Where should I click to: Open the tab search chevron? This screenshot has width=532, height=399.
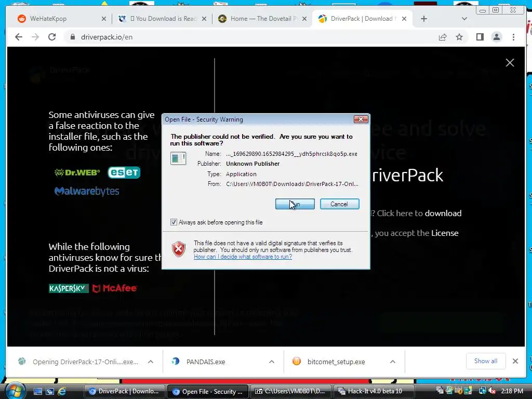464,19
